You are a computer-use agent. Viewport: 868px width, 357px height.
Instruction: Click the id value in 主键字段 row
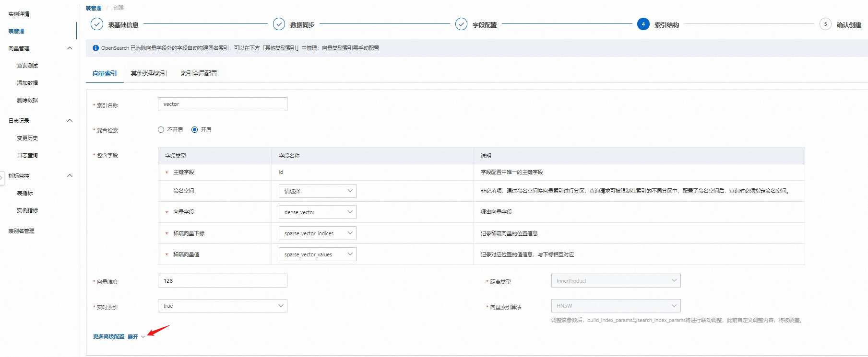[x=281, y=172]
